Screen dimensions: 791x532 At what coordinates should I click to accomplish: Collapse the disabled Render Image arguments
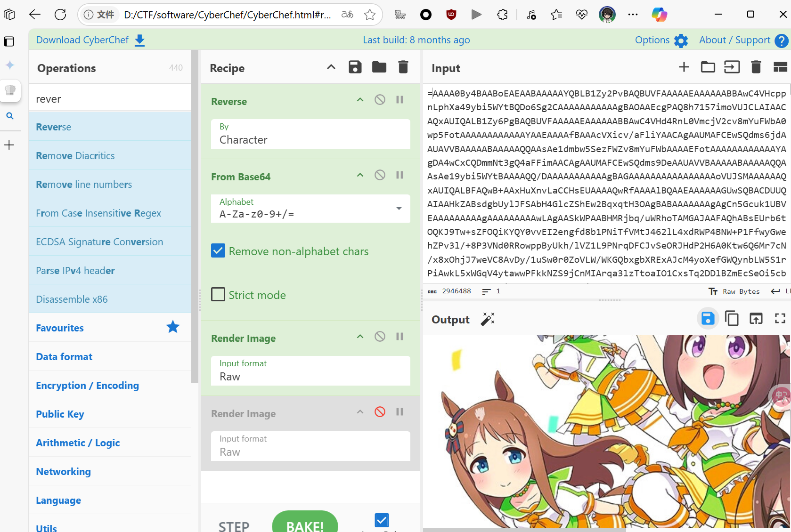[360, 412]
